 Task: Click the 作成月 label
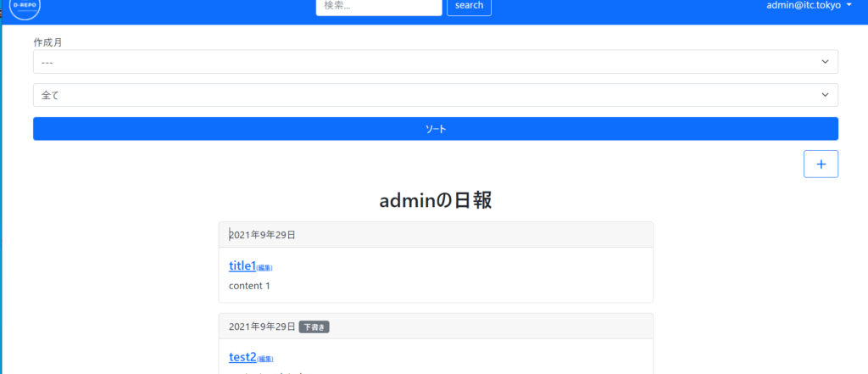(47, 42)
